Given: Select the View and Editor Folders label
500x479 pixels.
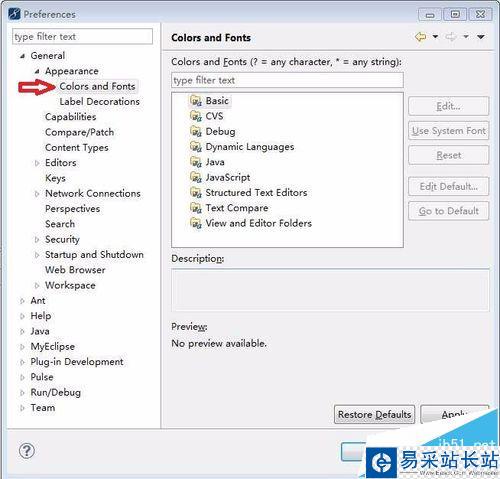Looking at the screenshot, I should pos(259,223).
